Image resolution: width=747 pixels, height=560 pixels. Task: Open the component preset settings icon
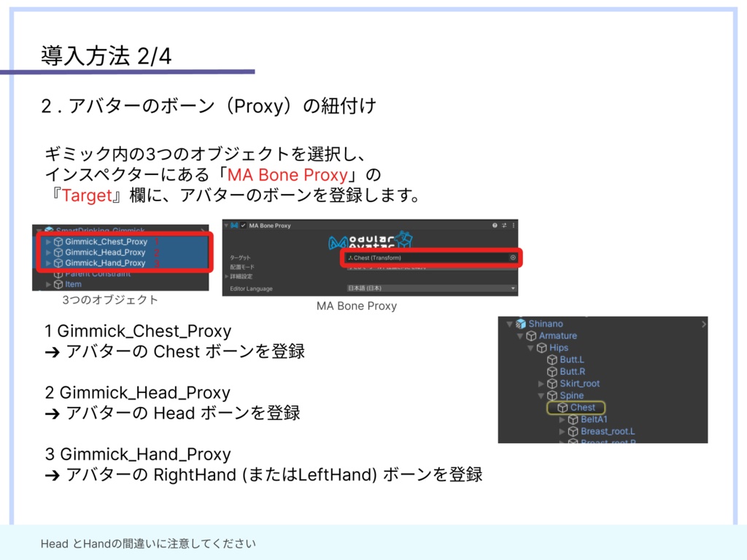504,225
